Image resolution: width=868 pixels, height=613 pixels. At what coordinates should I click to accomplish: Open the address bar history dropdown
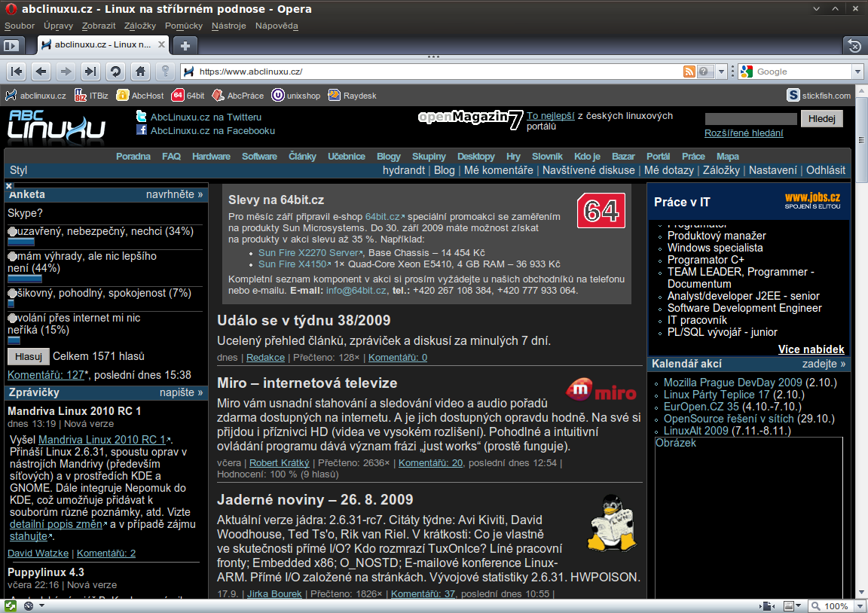[721, 72]
